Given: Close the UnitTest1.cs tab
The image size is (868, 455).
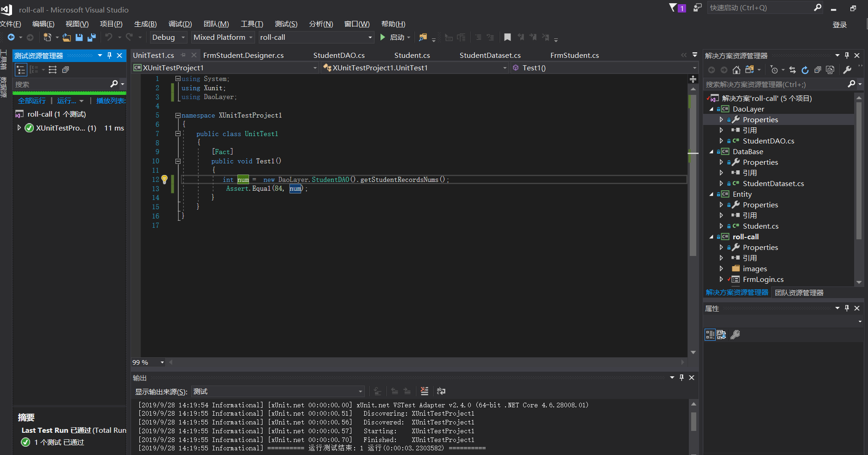Looking at the screenshot, I should [194, 55].
